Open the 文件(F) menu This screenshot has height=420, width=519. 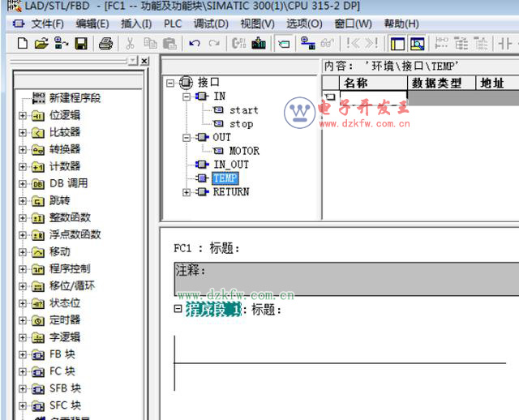[48, 24]
